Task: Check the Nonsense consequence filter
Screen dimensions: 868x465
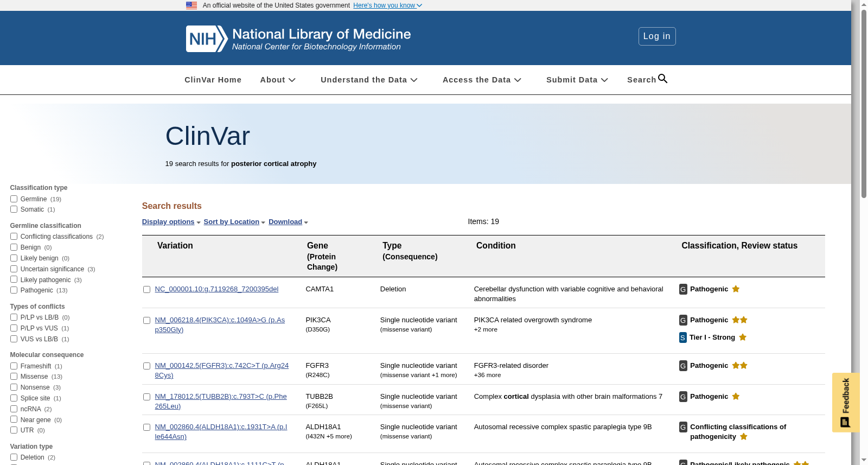Action: tap(14, 387)
